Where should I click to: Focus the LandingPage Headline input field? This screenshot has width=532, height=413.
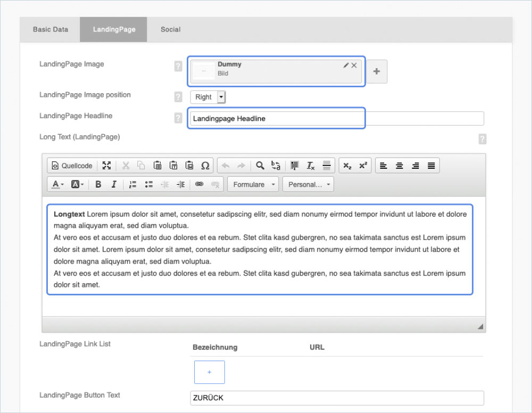point(337,119)
